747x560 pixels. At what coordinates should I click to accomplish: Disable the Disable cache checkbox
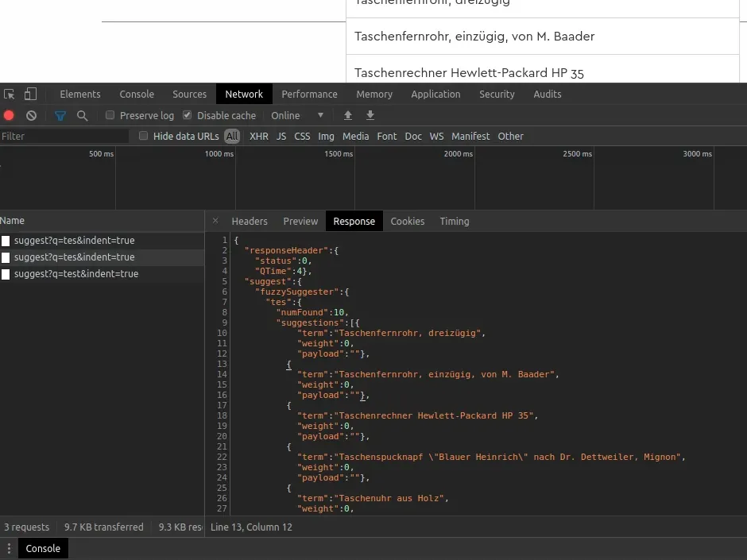point(186,115)
